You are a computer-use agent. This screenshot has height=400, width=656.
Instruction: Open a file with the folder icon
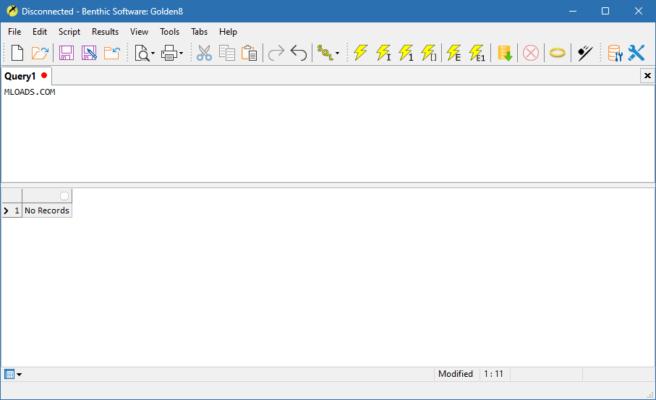click(40, 53)
